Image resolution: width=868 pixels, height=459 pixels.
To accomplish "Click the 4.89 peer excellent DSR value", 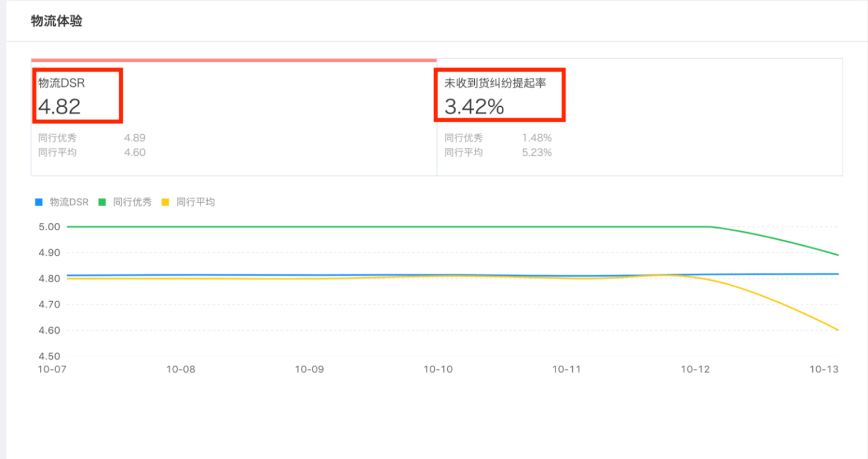I will 135,138.
